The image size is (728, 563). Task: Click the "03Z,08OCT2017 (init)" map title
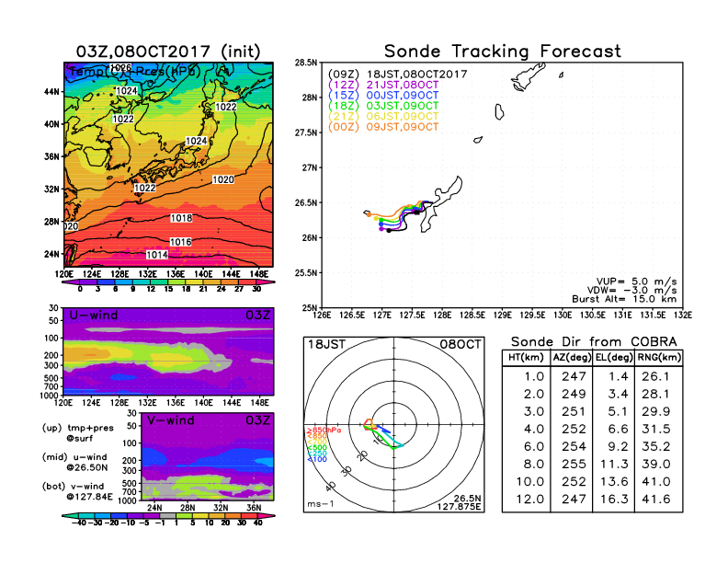tap(168, 52)
